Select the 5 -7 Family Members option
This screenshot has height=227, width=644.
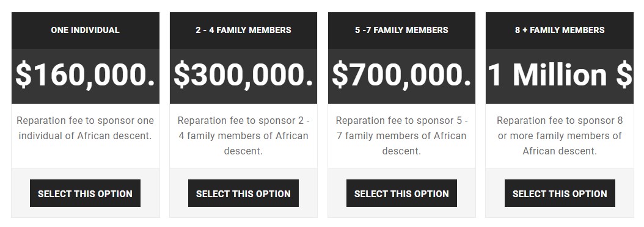[401, 193]
